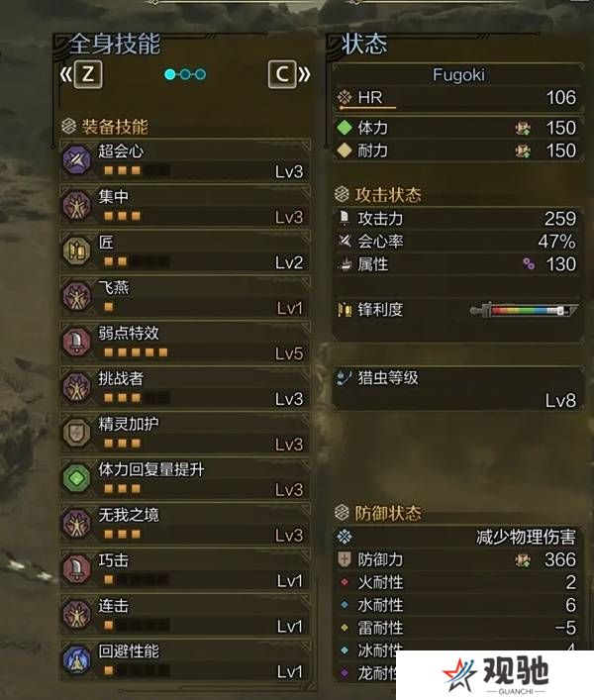Switch to the second page dot
This screenshot has width=594, height=700.
click(185, 74)
